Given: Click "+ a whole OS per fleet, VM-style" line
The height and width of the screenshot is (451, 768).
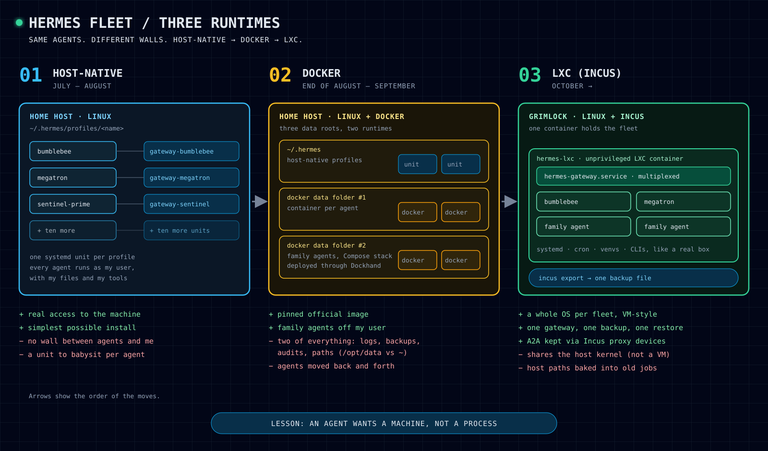Looking at the screenshot, I should tap(588, 314).
